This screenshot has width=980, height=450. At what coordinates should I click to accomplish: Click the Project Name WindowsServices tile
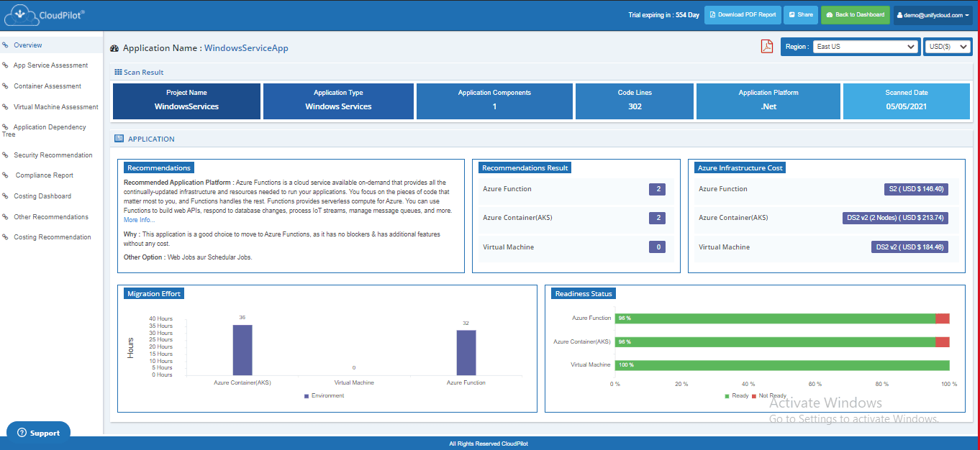point(186,101)
